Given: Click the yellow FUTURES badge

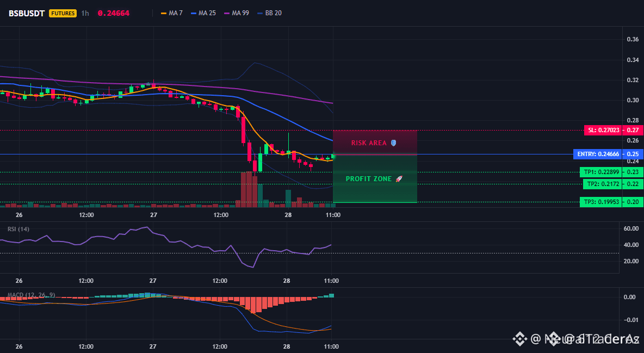Looking at the screenshot, I should pyautogui.click(x=63, y=13).
